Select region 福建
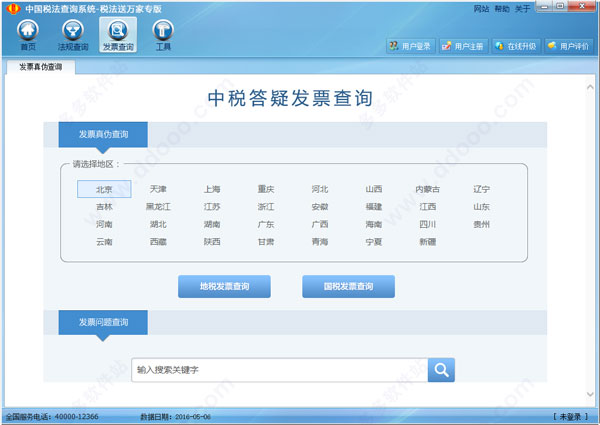Image resolution: width=600 pixels, height=425 pixels. tap(374, 207)
